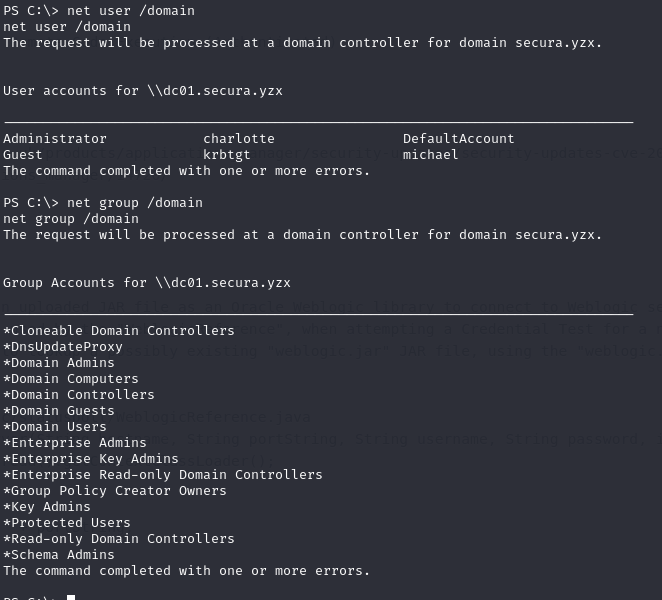The width and height of the screenshot is (662, 600).
Task: Click the *Key Admins group entry
Action: click(47, 507)
